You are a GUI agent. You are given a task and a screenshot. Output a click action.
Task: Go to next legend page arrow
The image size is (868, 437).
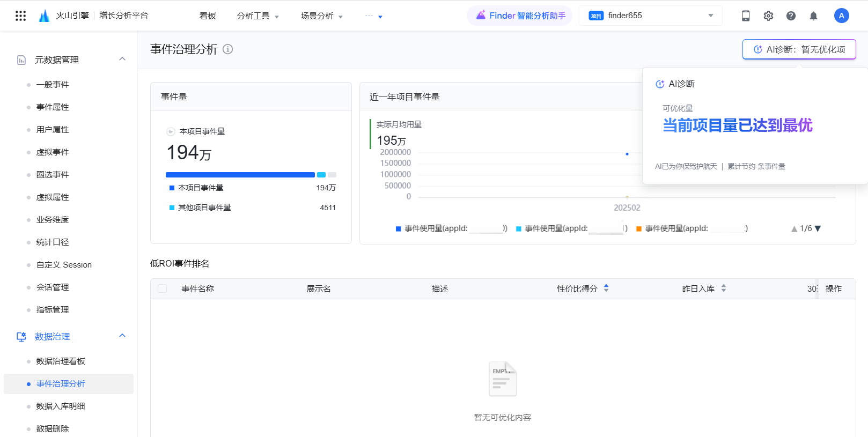pos(818,228)
